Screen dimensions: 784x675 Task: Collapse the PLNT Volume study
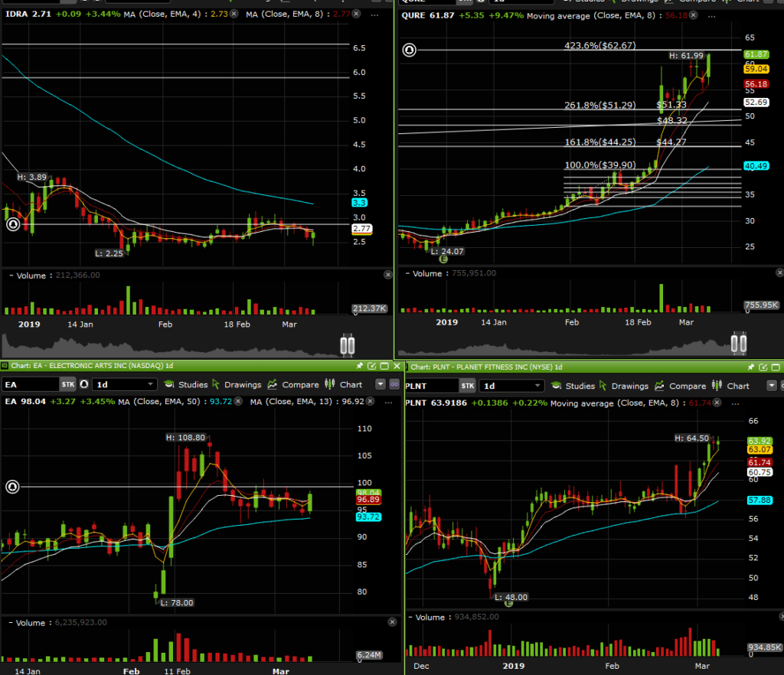click(x=410, y=617)
